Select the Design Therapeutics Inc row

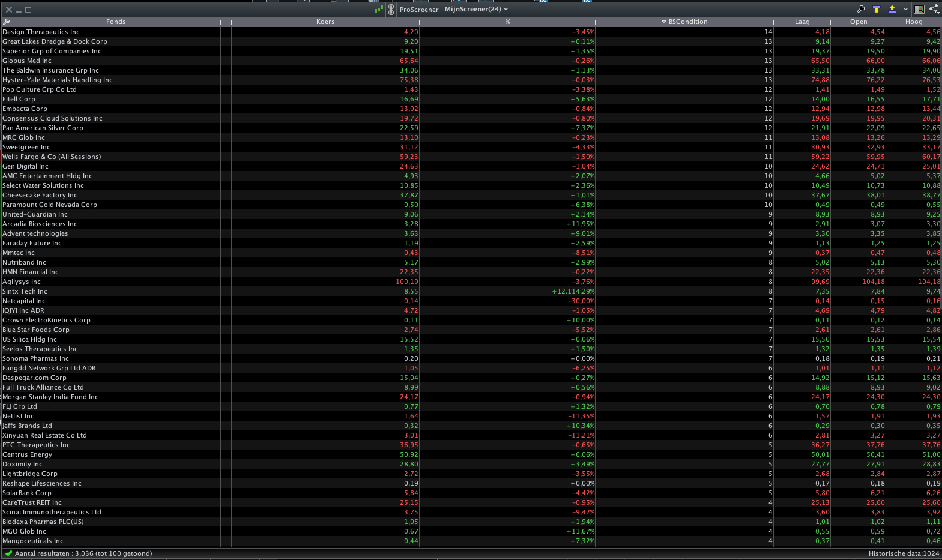471,32
